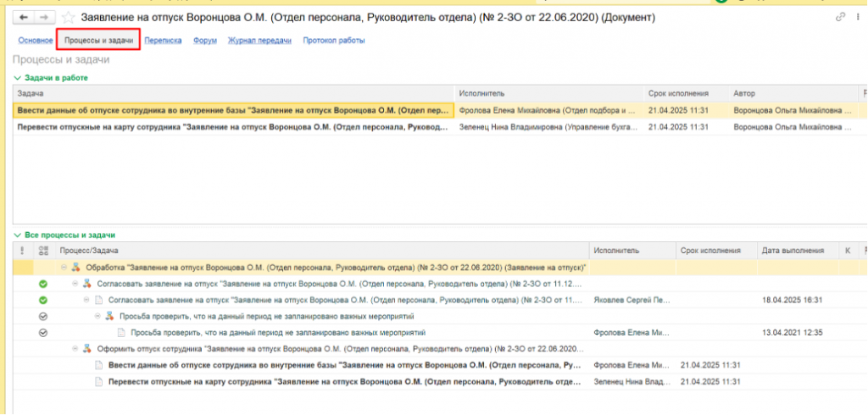The image size is (868, 415).
Task: Click green check mark on first Согласовать row
Action: click(x=43, y=284)
